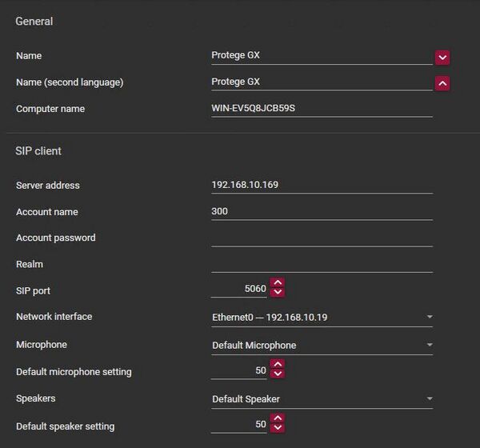Decrease default speaker setting
Image resolution: width=480 pixels, height=448 pixels.
278,428
